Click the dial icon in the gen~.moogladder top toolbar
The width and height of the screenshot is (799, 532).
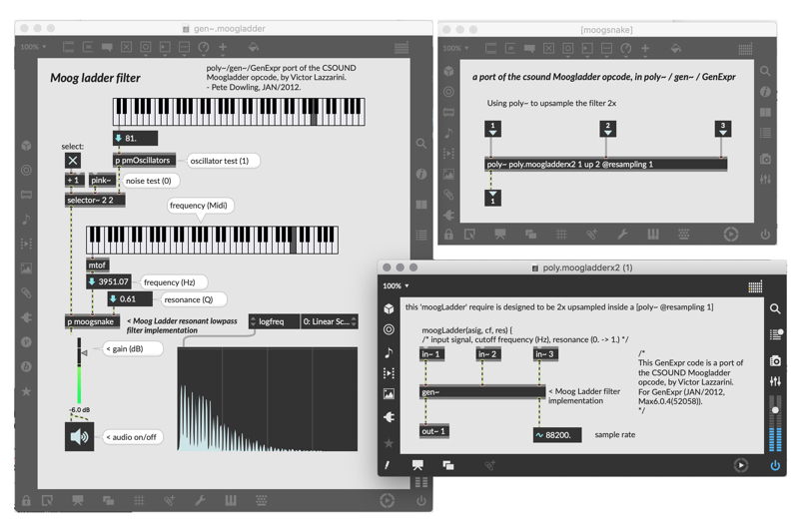pyautogui.click(x=204, y=47)
